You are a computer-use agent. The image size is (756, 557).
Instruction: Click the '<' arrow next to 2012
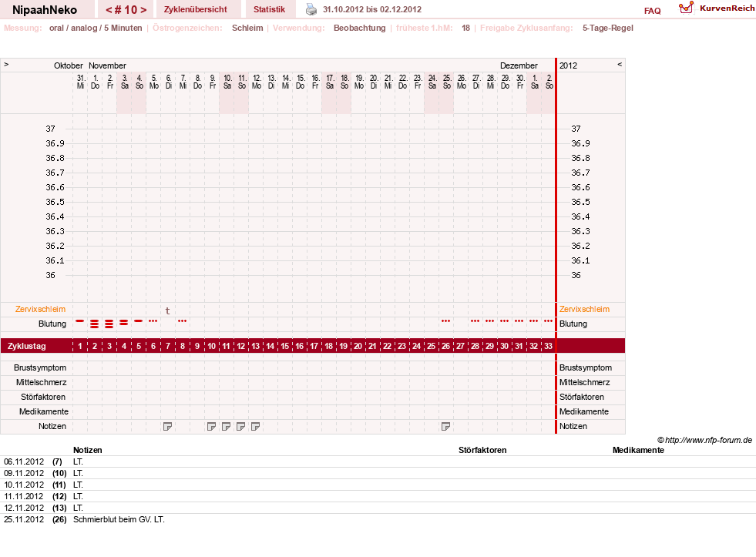[x=620, y=64]
